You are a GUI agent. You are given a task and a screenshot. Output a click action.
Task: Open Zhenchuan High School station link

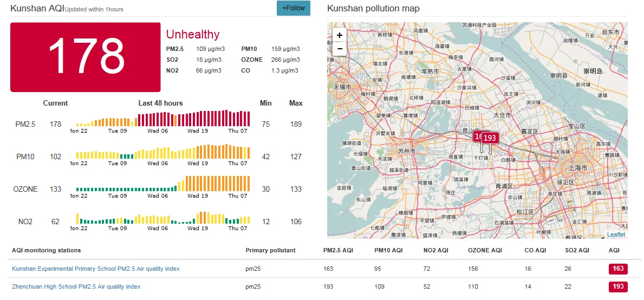point(76,286)
